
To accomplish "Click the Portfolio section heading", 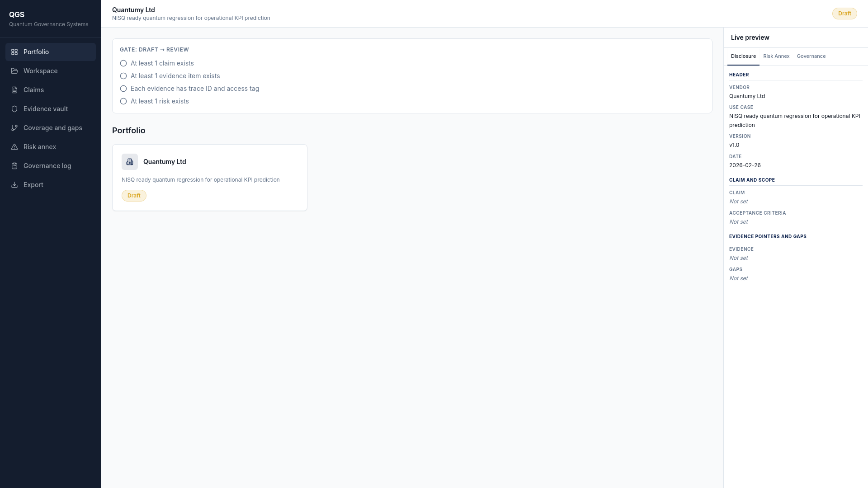I will point(129,131).
